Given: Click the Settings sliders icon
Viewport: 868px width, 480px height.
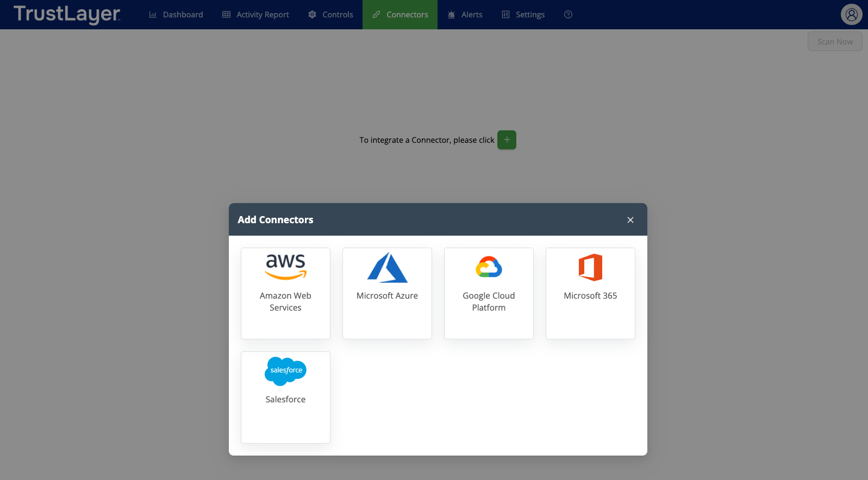Looking at the screenshot, I should [x=505, y=15].
